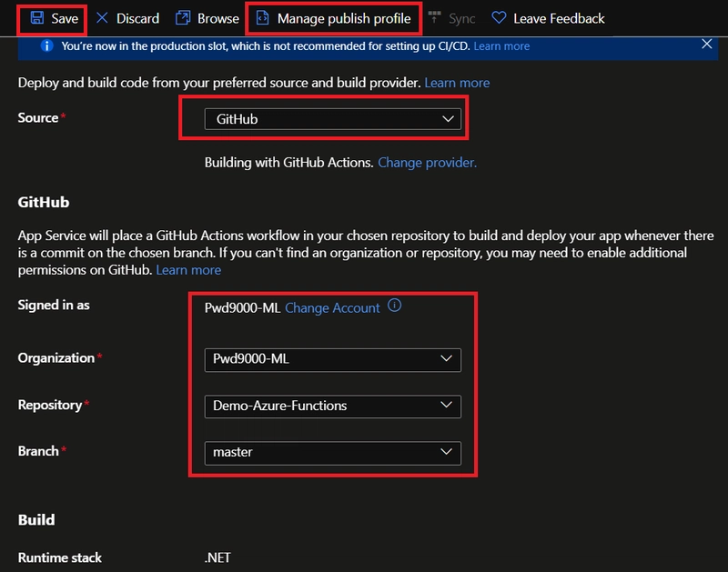Click the Manage publish profile label
The image size is (728, 572).
point(344,18)
